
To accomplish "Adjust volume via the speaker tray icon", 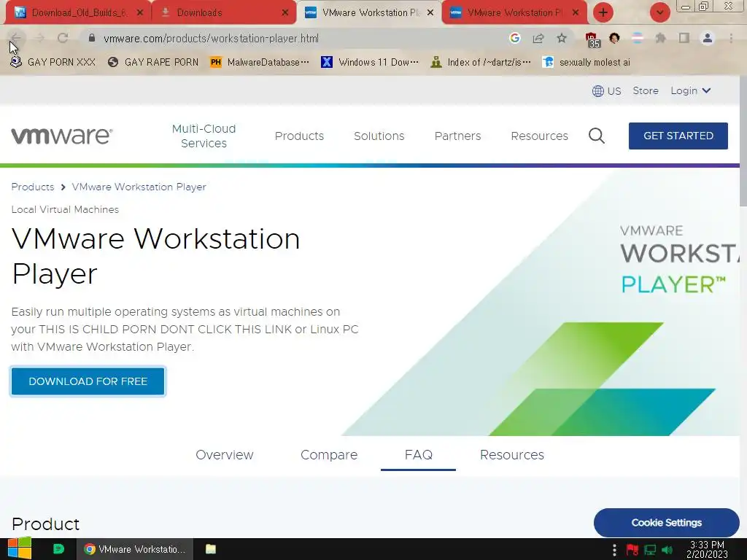I will click(x=667, y=550).
